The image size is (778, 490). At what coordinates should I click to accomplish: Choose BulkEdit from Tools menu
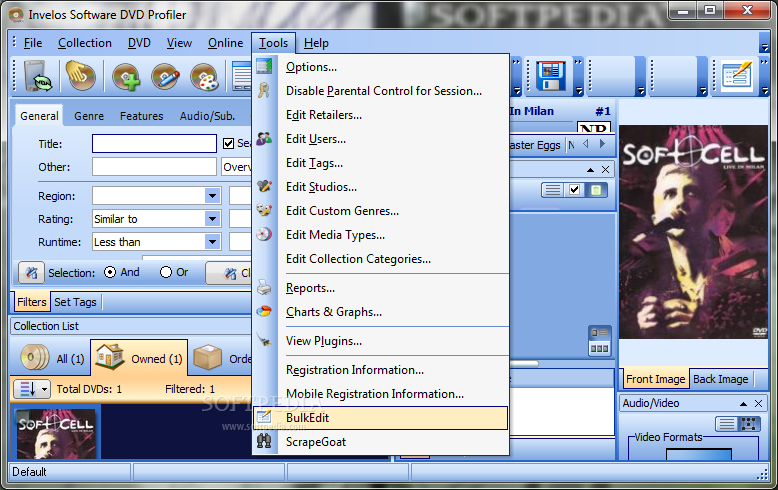(x=380, y=418)
